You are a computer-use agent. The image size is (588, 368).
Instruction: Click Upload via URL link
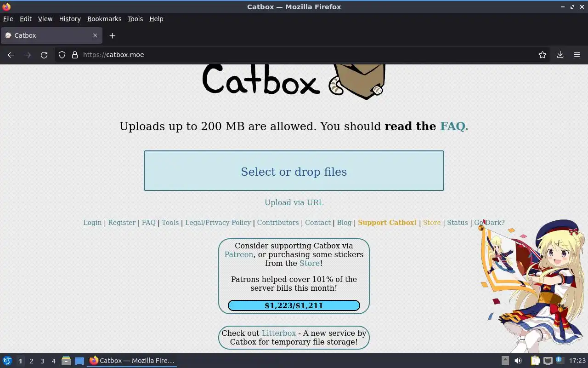point(294,202)
